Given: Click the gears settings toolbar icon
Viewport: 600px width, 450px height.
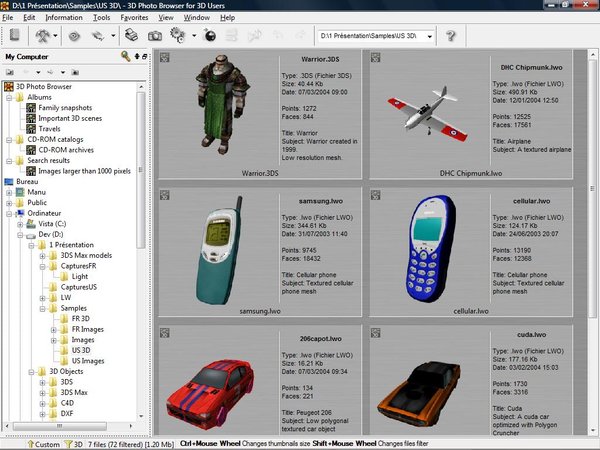Looking at the screenshot, I should click(178, 35).
